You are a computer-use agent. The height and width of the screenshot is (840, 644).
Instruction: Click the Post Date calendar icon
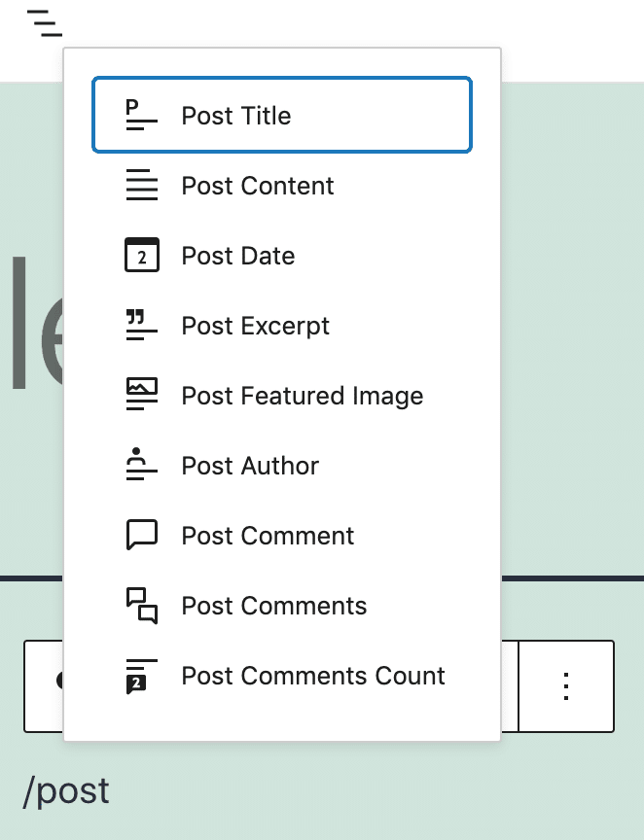142,256
